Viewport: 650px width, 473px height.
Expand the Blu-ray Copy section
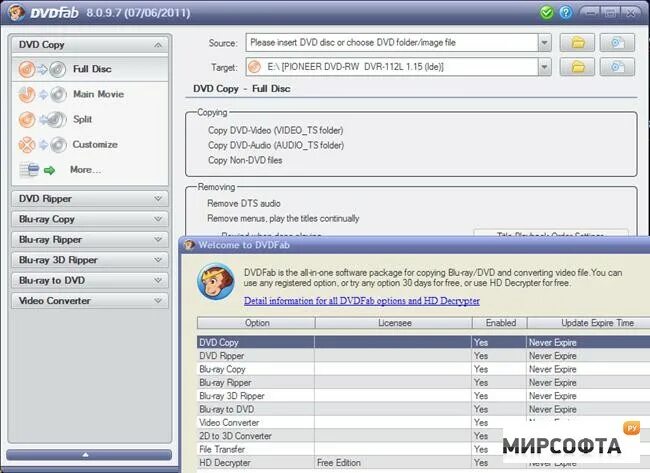(90, 219)
